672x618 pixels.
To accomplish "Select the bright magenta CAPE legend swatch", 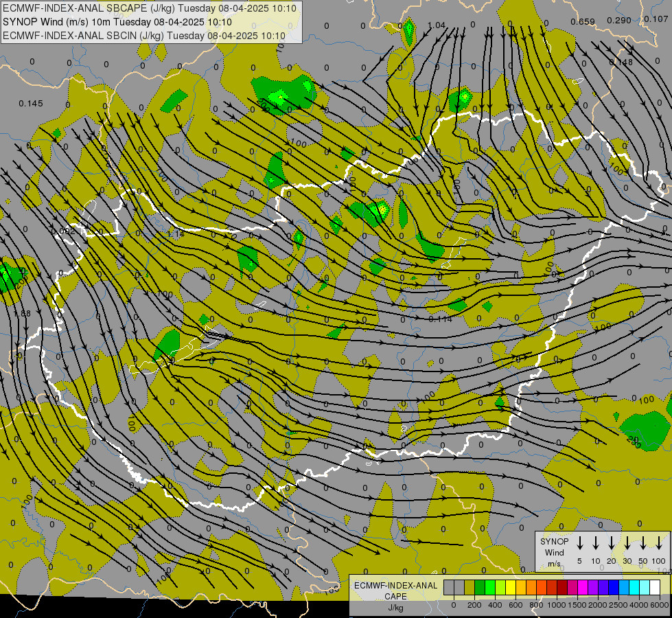I will pos(583,587).
